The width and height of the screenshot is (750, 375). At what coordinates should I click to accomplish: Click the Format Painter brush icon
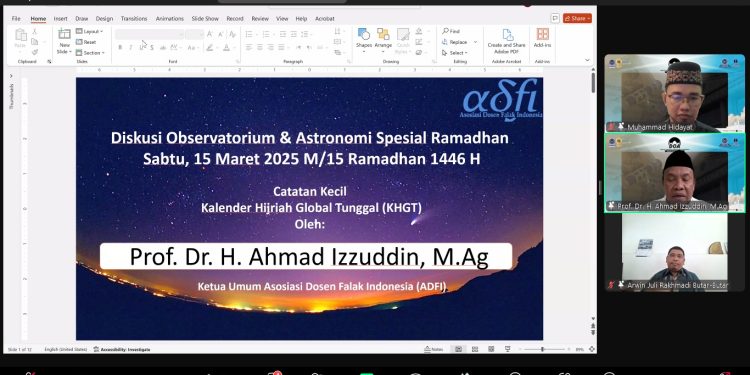click(34, 52)
